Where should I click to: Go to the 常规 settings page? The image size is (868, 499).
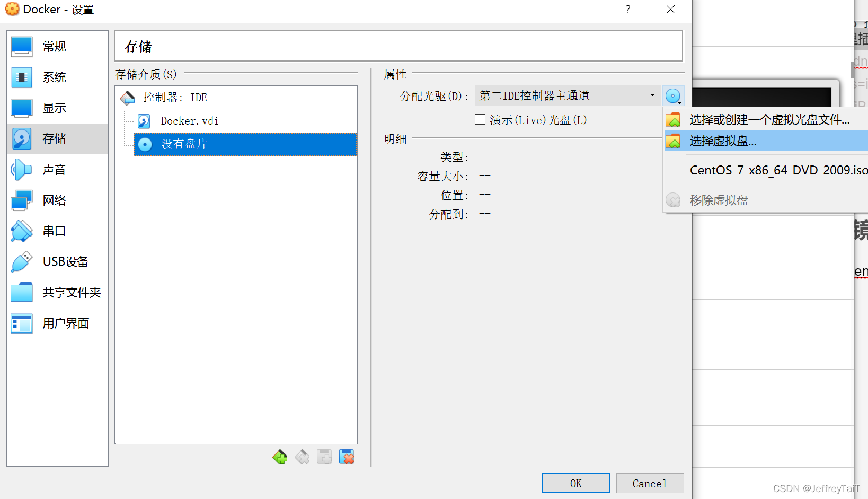(58, 47)
